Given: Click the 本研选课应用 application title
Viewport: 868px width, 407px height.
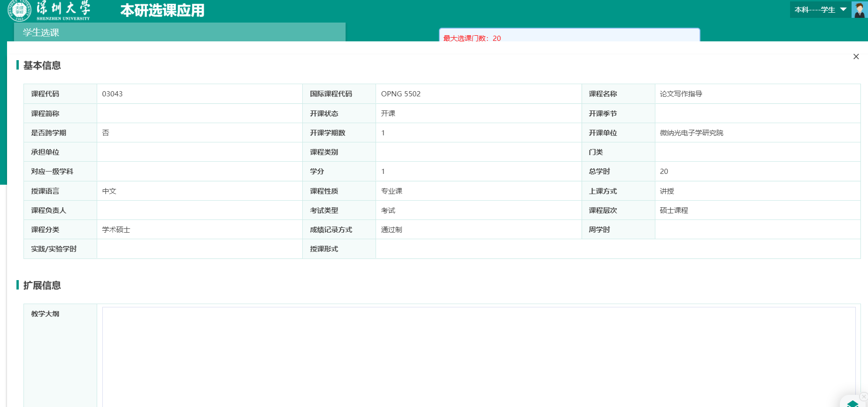Looking at the screenshot, I should (162, 10).
